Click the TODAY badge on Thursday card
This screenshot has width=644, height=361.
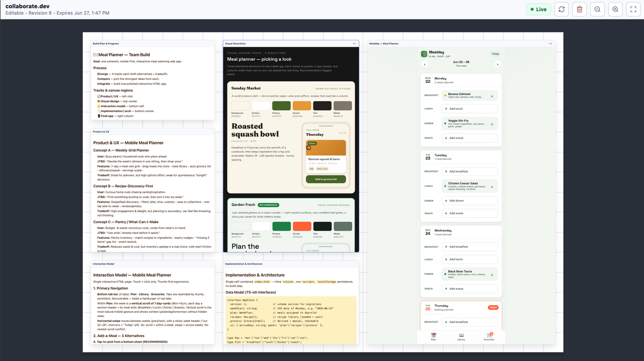coord(493,307)
